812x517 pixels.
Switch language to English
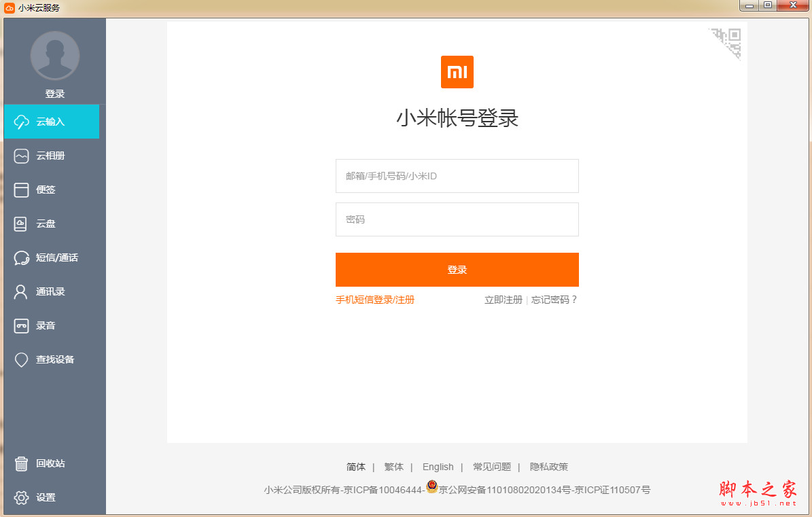click(x=438, y=467)
